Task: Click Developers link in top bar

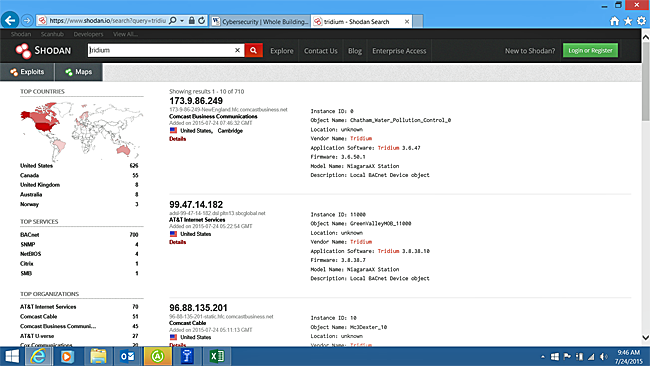Action: click(x=88, y=34)
